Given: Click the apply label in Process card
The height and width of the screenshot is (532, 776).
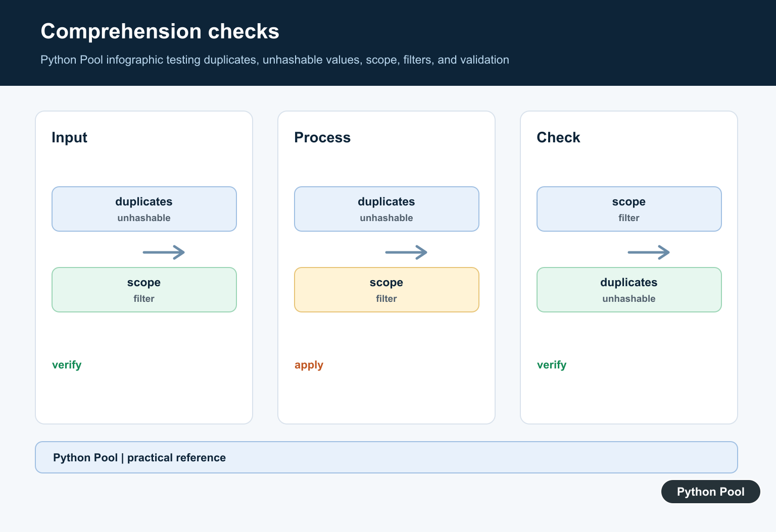Looking at the screenshot, I should coord(309,365).
